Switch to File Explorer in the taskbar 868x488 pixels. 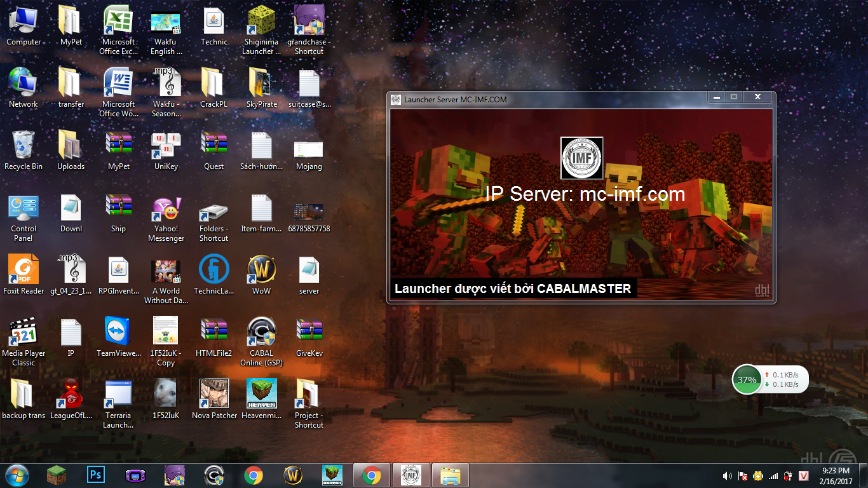[451, 475]
